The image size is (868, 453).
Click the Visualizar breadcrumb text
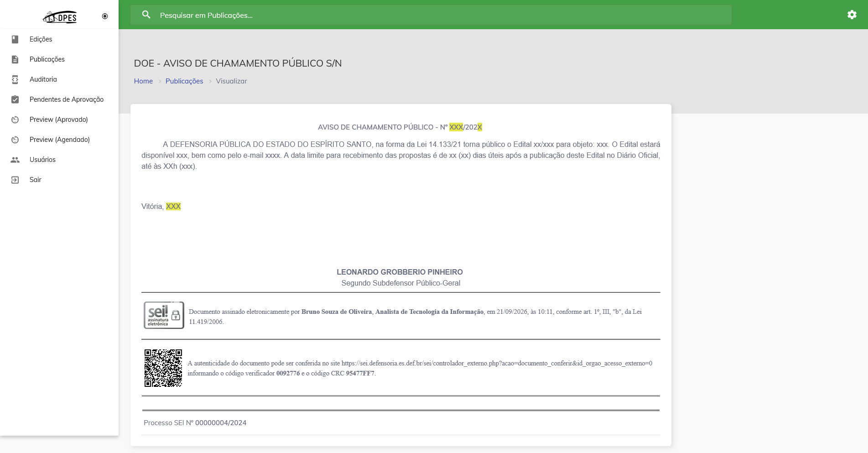click(x=231, y=81)
